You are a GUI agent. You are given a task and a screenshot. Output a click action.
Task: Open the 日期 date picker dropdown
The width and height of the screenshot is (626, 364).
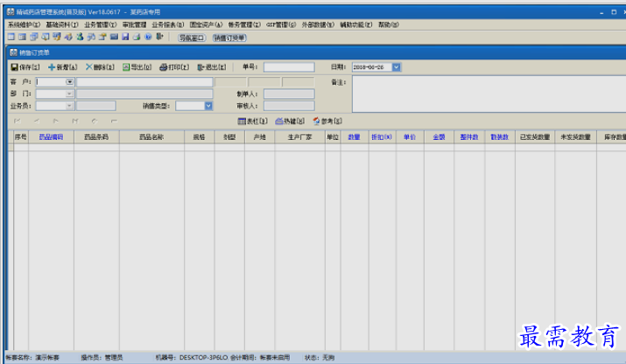396,67
